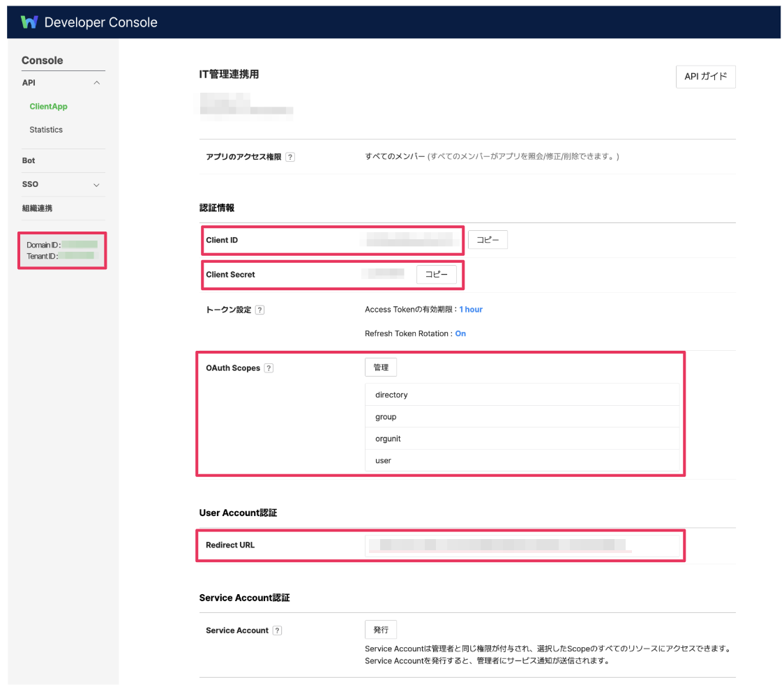Viewport: 784px width, 689px height.
Task: Click the 認証情報 section heading
Action: pos(216,208)
